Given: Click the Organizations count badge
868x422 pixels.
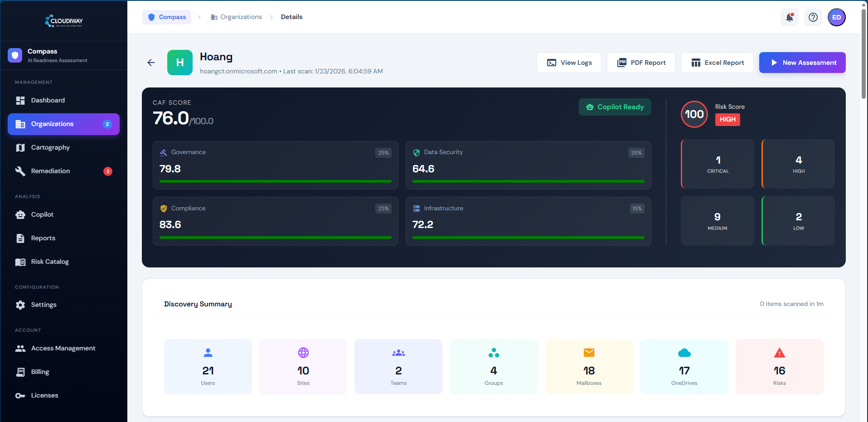Looking at the screenshot, I should 107,124.
